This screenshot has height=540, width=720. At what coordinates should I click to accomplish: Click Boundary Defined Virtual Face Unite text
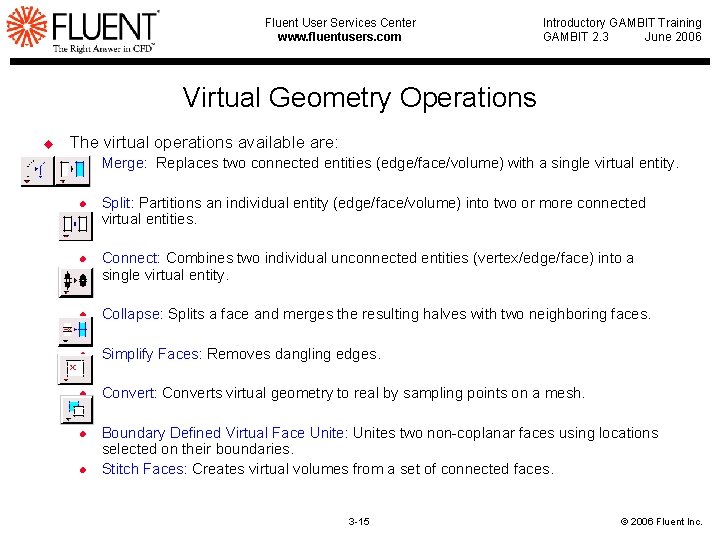pos(224,433)
